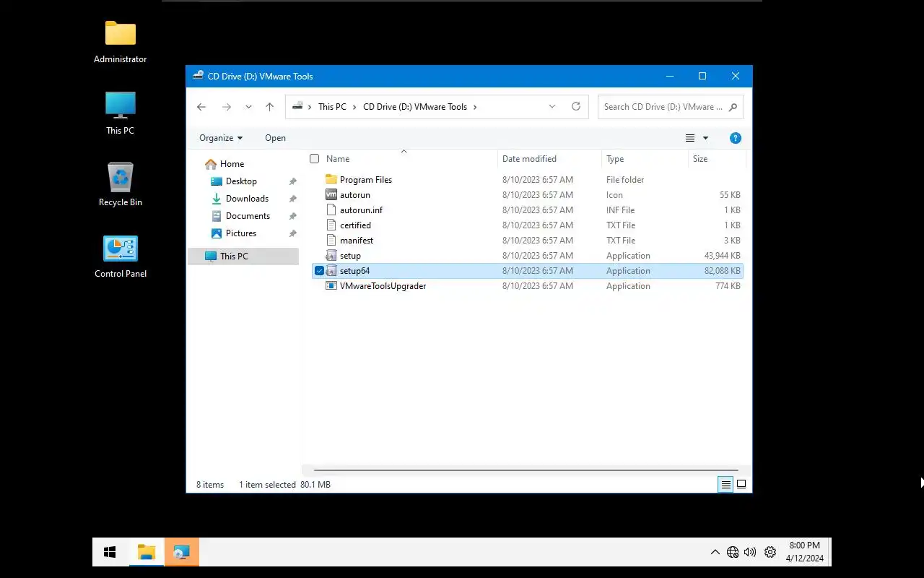Select This PC in the navigation pane
Screen dimensions: 924x578
(243, 256)
